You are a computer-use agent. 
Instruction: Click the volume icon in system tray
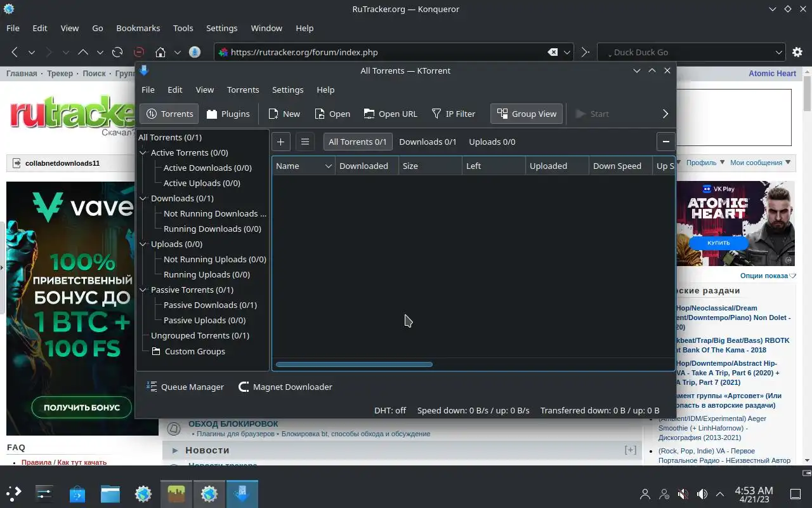coord(702,493)
